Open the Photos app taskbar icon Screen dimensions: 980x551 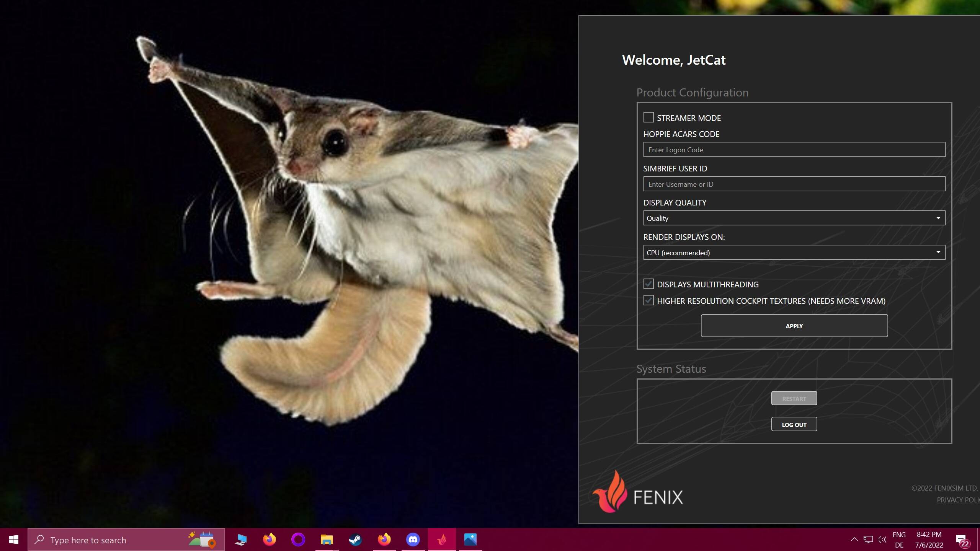pos(470,540)
